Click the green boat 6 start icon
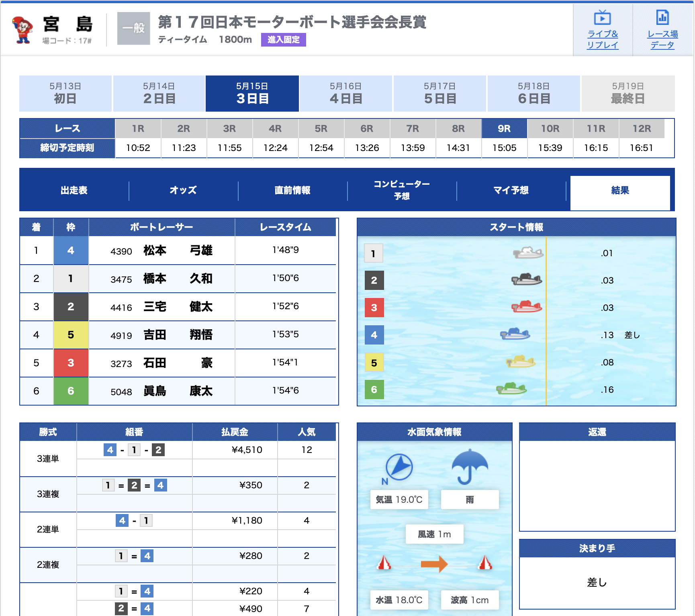 [511, 389]
